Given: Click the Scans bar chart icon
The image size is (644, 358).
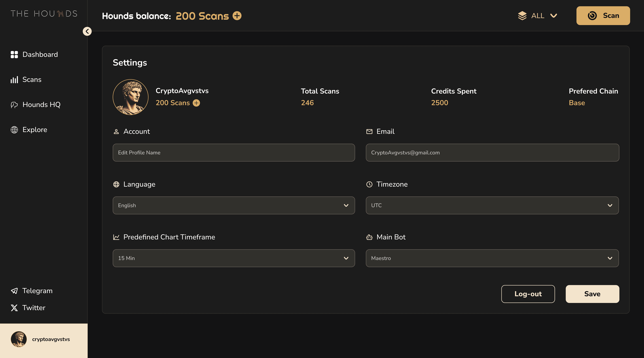Looking at the screenshot, I should pos(14,80).
